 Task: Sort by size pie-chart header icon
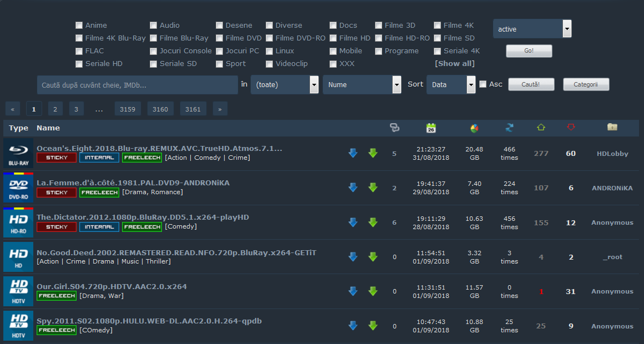coord(474,128)
